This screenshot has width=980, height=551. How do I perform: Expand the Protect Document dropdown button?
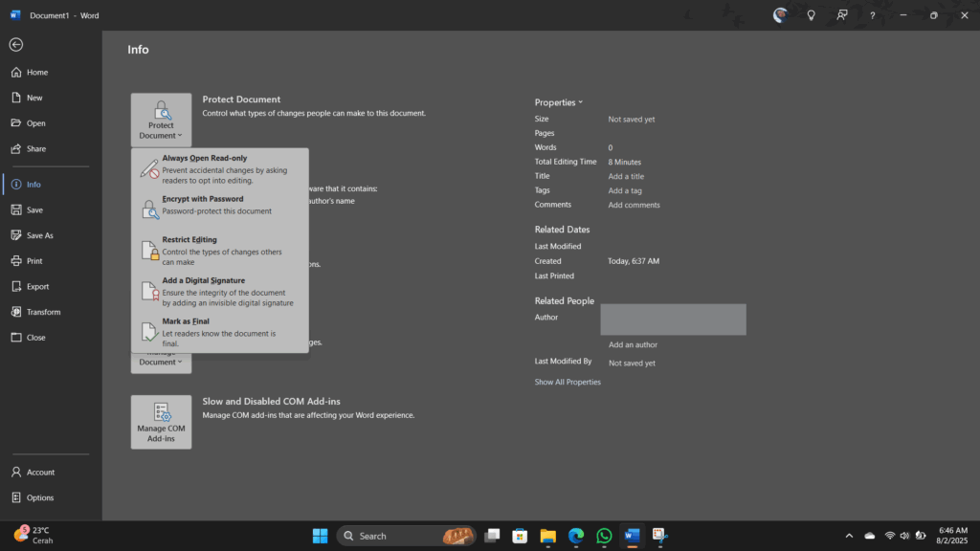(x=161, y=120)
